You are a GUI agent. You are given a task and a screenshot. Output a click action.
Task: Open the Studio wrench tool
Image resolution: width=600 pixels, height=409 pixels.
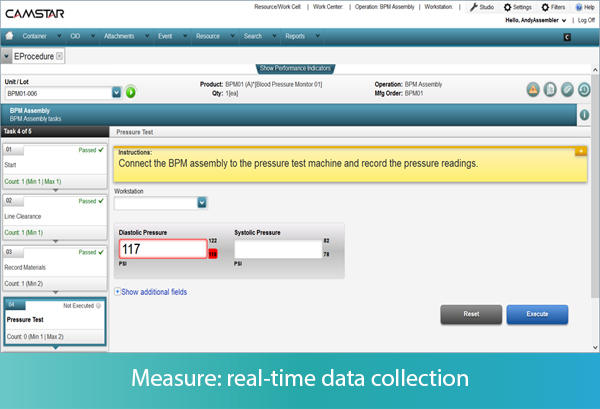(x=482, y=7)
